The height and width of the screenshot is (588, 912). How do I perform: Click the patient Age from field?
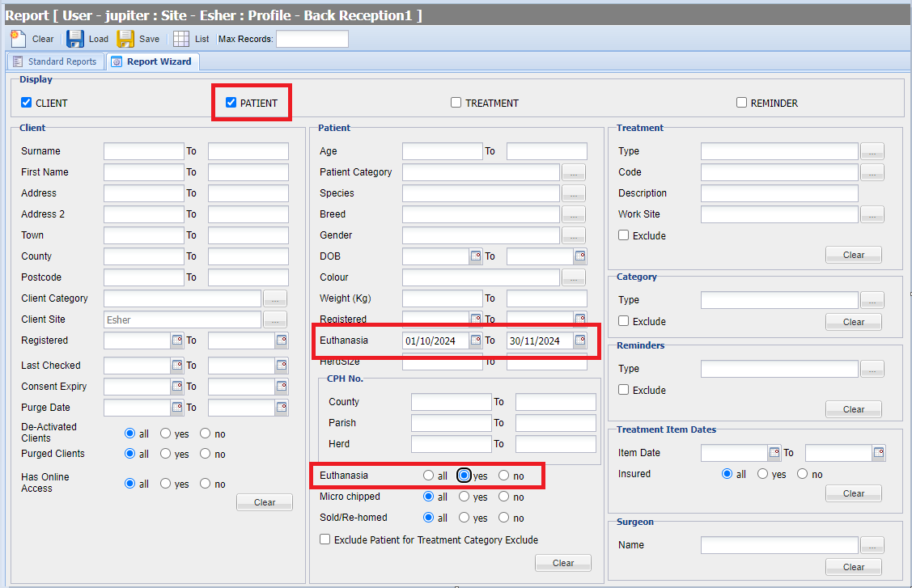[442, 151]
